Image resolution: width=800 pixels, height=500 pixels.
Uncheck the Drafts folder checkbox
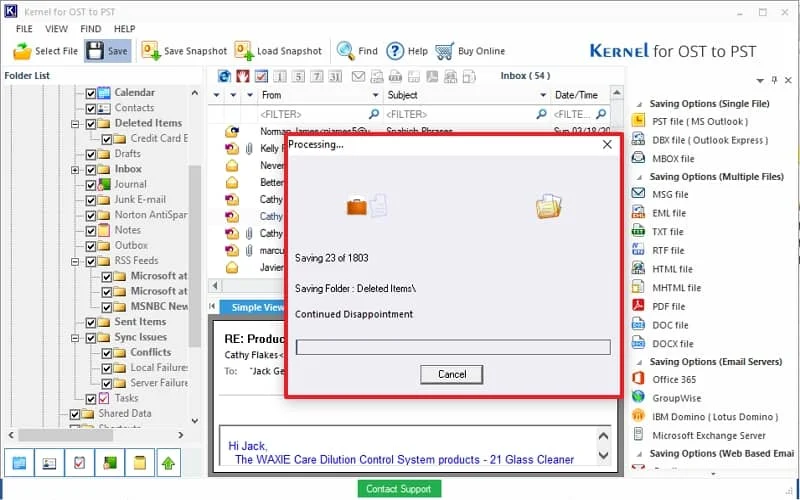90,155
